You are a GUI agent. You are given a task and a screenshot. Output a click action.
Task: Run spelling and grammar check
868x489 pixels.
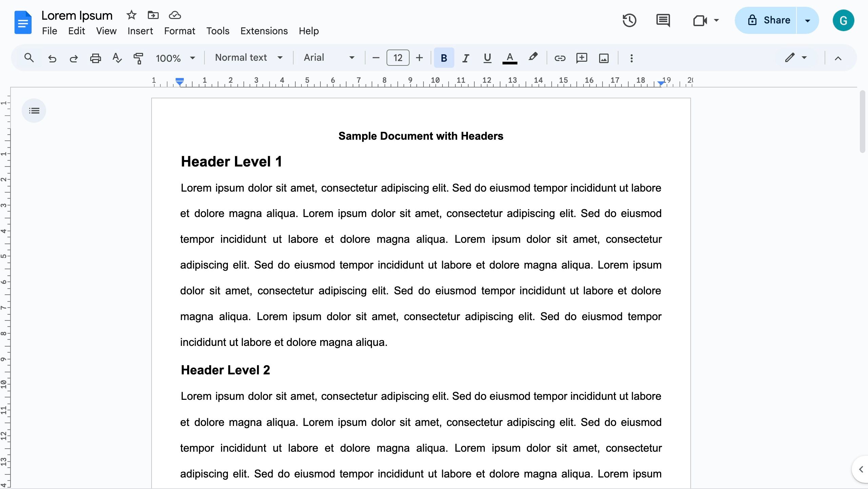tap(117, 58)
